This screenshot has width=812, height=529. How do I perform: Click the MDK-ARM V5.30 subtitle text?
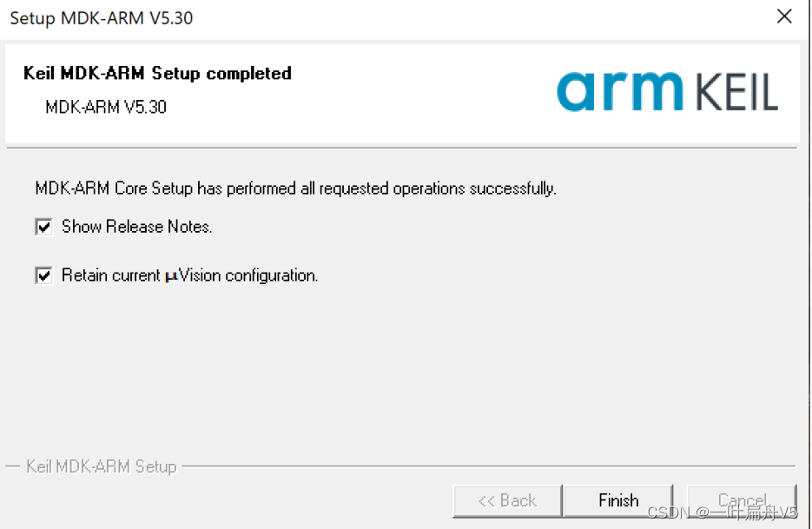[106, 107]
